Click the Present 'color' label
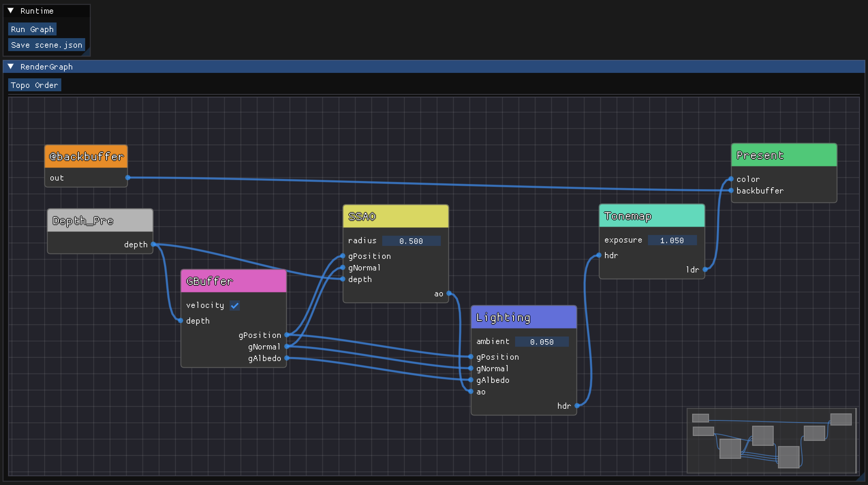Viewport: 868px width, 485px height. (748, 179)
